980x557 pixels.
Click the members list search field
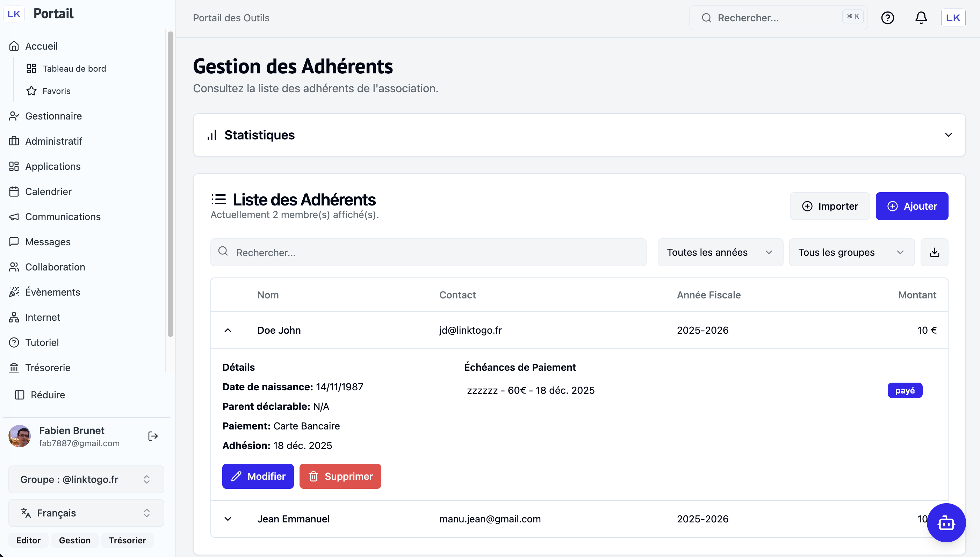click(428, 253)
